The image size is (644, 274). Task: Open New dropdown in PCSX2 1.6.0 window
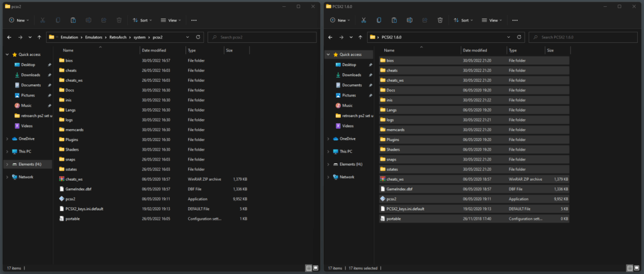click(340, 20)
